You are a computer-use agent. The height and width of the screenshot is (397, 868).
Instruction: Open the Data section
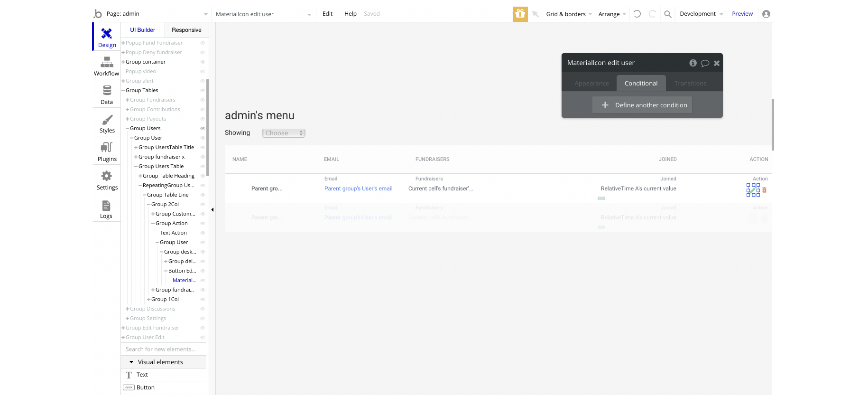click(x=107, y=95)
